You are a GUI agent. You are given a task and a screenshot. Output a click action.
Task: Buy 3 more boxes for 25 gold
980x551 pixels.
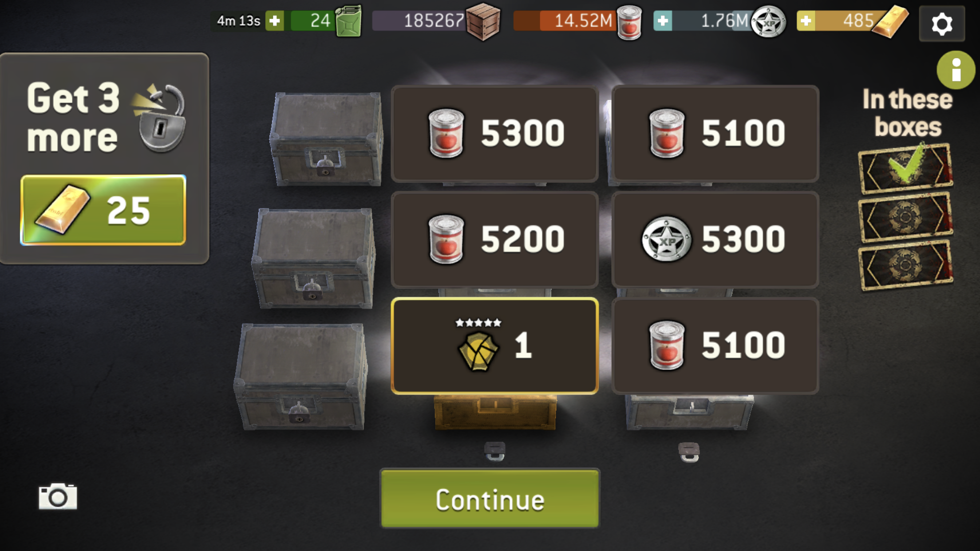(103, 210)
